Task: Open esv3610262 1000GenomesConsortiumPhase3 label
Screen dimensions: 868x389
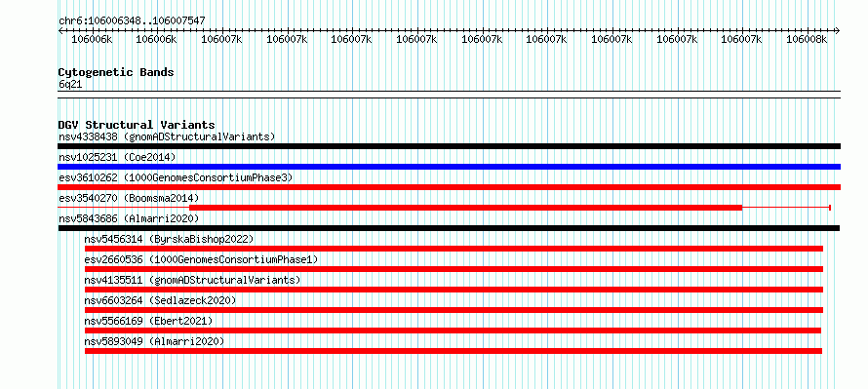Action: click(176, 177)
